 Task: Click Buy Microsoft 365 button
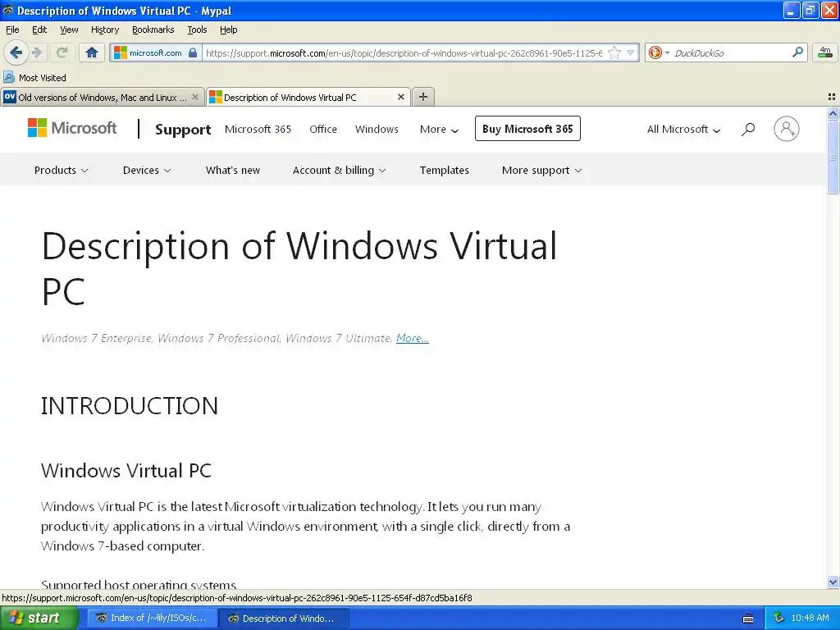coord(527,129)
